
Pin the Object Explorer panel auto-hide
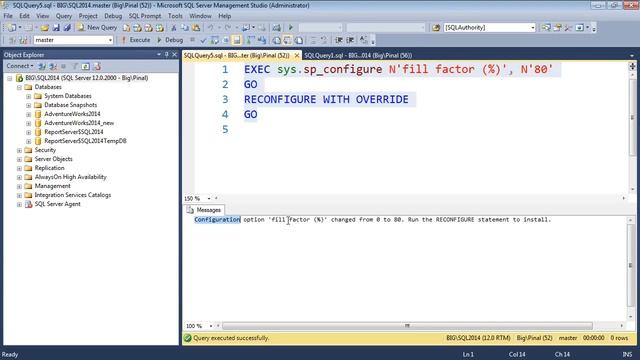tap(167, 54)
